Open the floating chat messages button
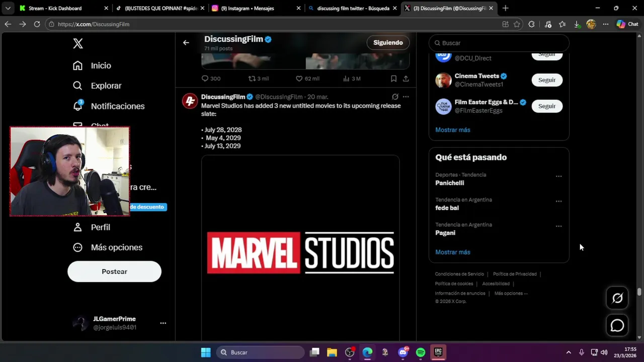 (x=617, y=326)
